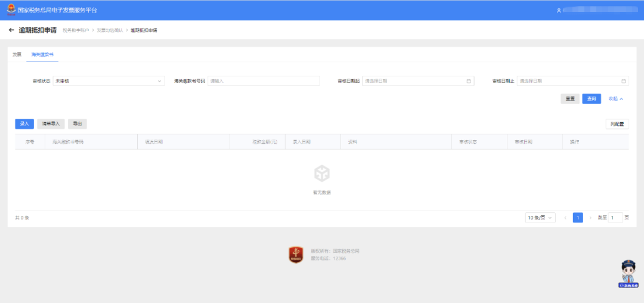Open the 审核状态 dropdown
Viewport: 644px width, 303px height.
tap(109, 81)
